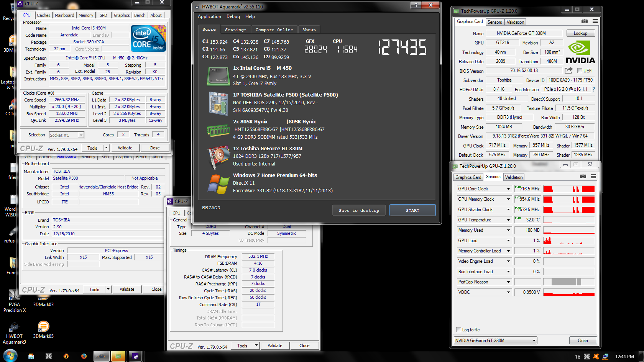
Task: Expand the GPU Memory Clock sensor dropdown
Action: point(508,199)
